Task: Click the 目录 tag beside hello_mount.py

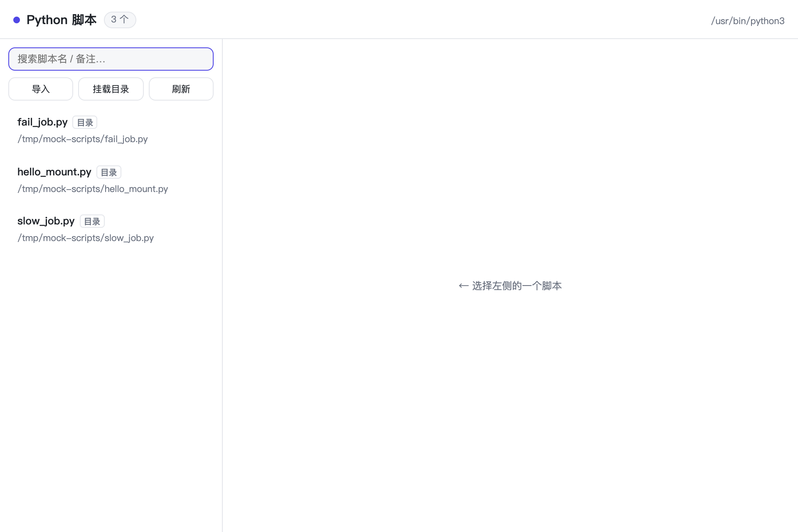Action: (x=109, y=172)
